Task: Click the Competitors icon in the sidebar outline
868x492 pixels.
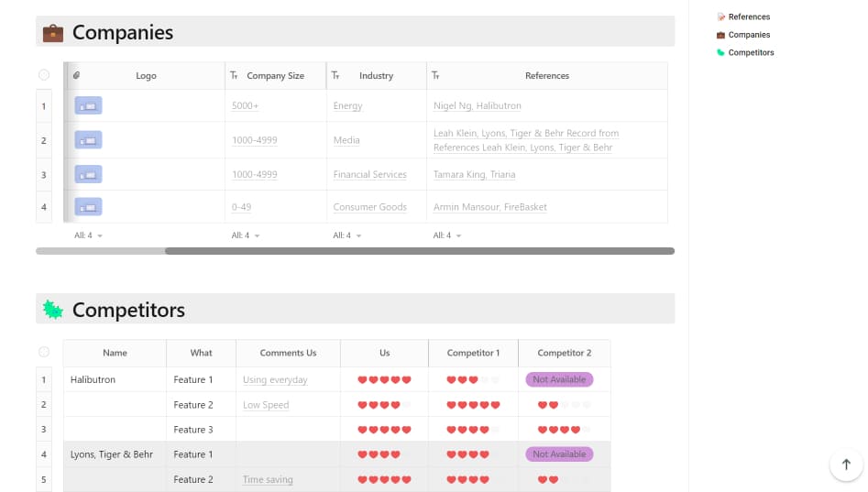Action: (x=720, y=52)
